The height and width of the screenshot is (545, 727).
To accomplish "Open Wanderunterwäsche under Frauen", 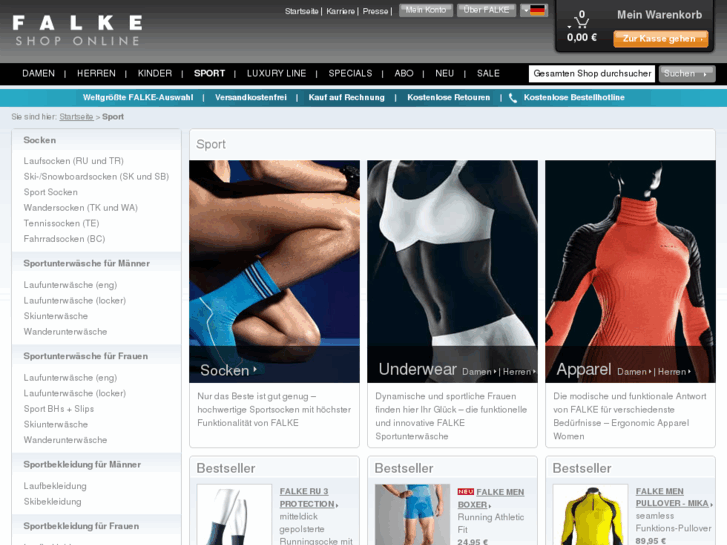I will 65,440.
